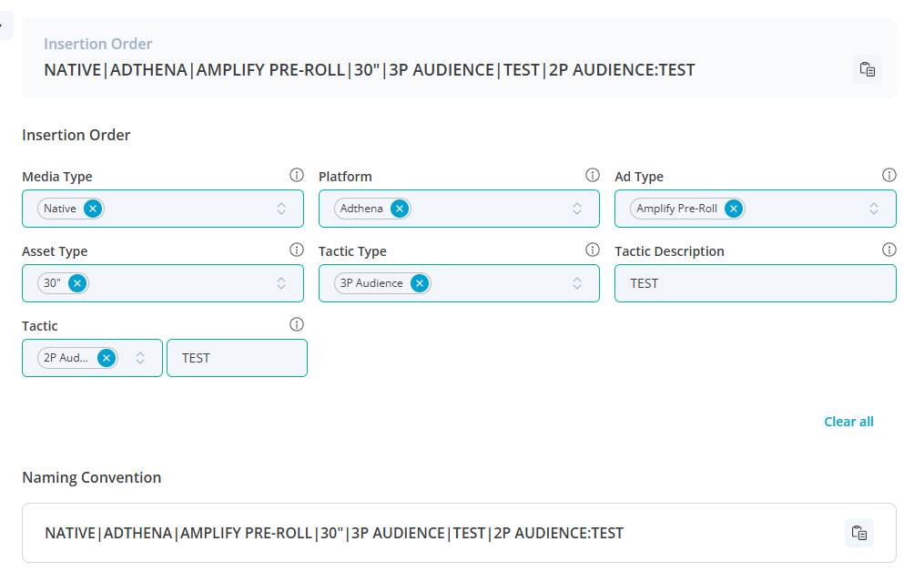Open the Media Type info icon

tap(296, 175)
